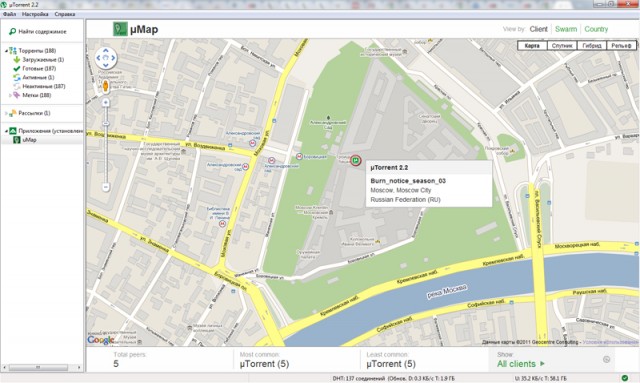View peers by Swarm
640x383 pixels.
[x=566, y=29]
